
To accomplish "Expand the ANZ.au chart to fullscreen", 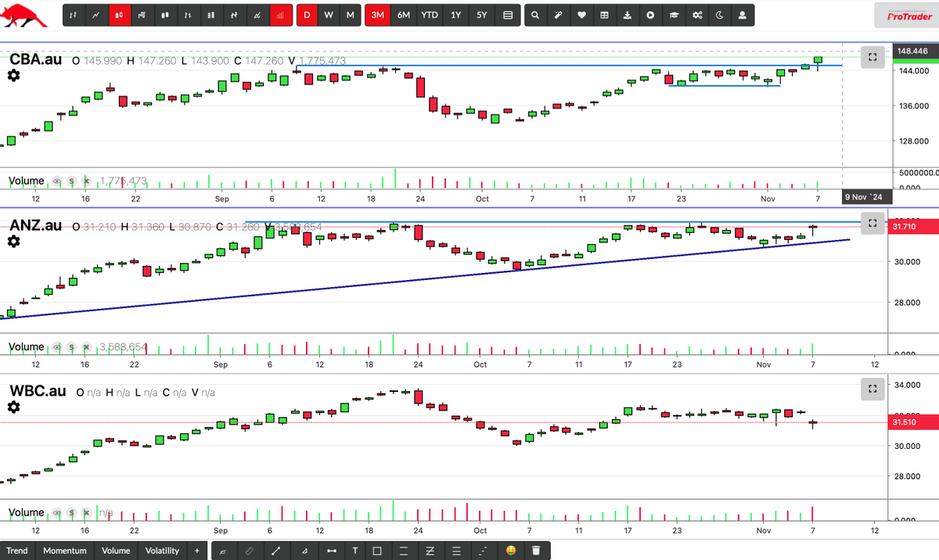I will pyautogui.click(x=872, y=223).
